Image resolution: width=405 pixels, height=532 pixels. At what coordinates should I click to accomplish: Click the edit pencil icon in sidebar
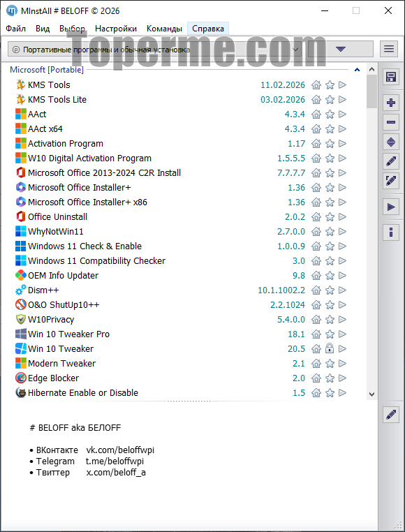pos(391,161)
